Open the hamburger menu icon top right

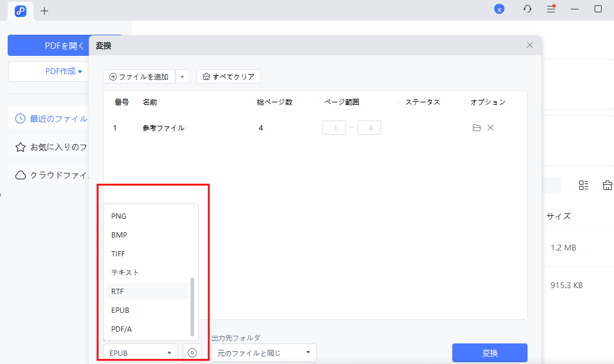click(x=550, y=9)
